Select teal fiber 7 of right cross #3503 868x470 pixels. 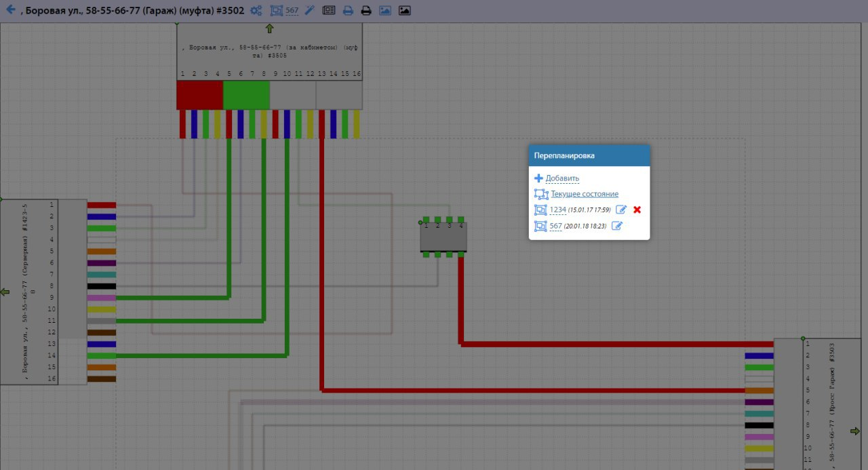(759, 414)
